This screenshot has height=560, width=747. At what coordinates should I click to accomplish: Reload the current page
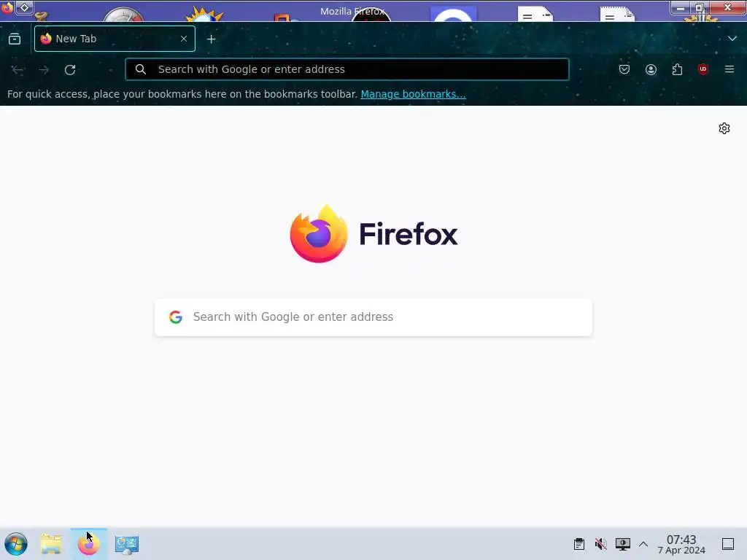point(70,69)
